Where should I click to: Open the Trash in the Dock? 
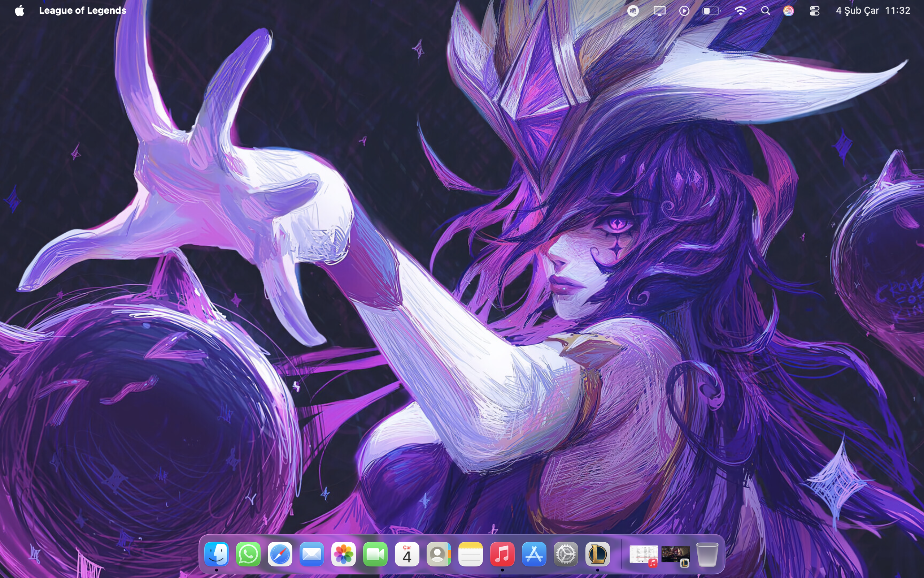[x=707, y=554]
